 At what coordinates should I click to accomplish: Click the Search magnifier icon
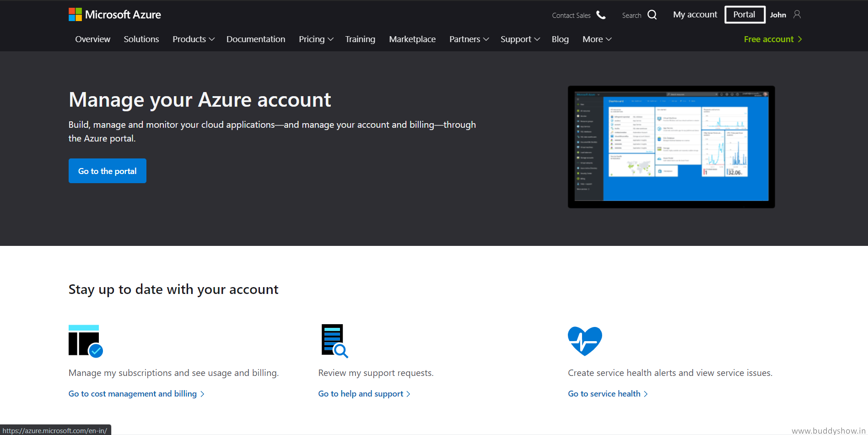coord(652,15)
